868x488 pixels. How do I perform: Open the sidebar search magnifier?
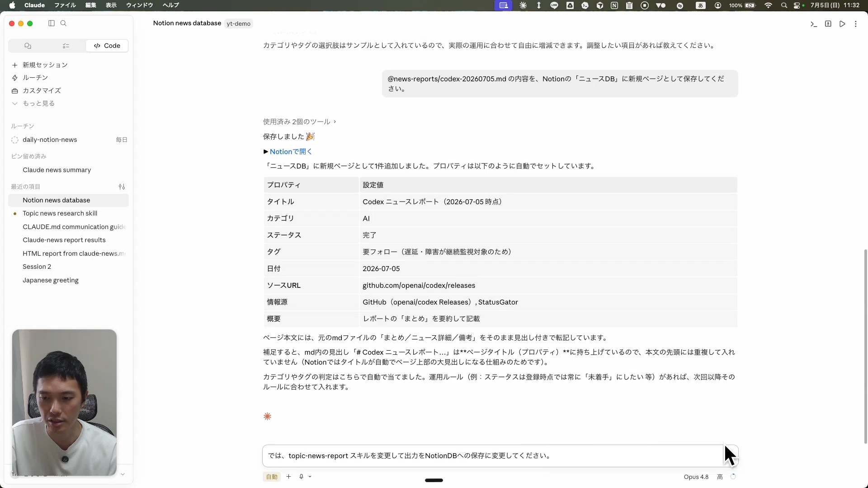pyautogui.click(x=64, y=23)
